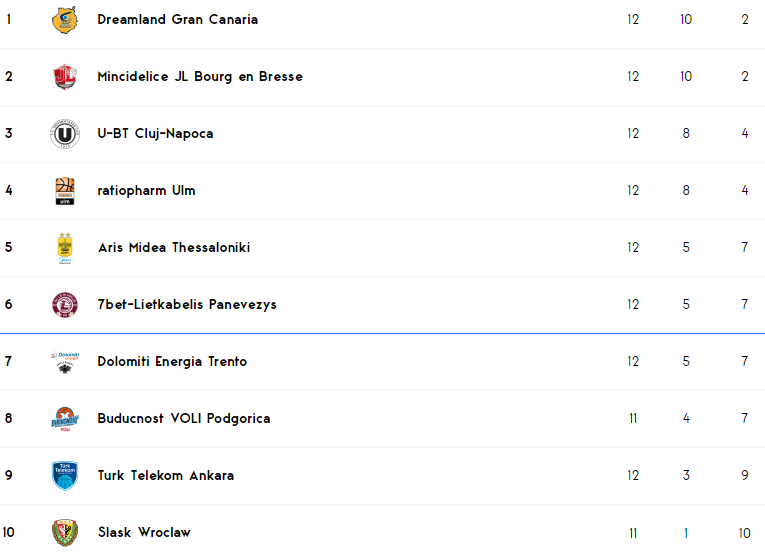This screenshot has width=765, height=555.
Task: Open the Dolomiti Energia Trento team page
Action: (172, 362)
